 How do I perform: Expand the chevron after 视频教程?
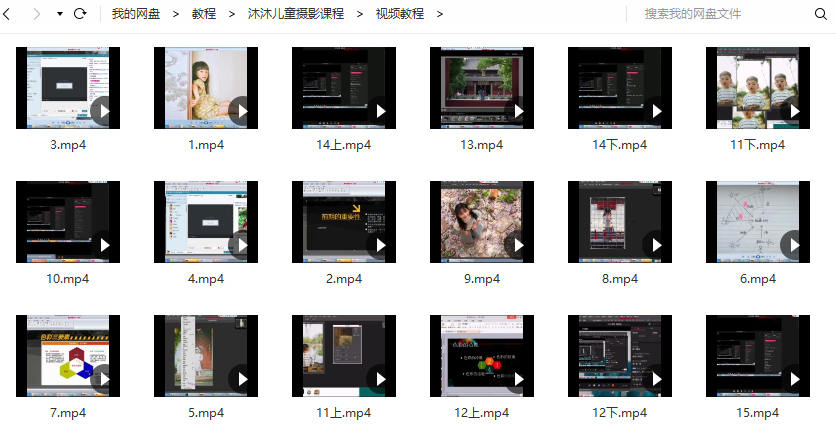[x=440, y=14]
